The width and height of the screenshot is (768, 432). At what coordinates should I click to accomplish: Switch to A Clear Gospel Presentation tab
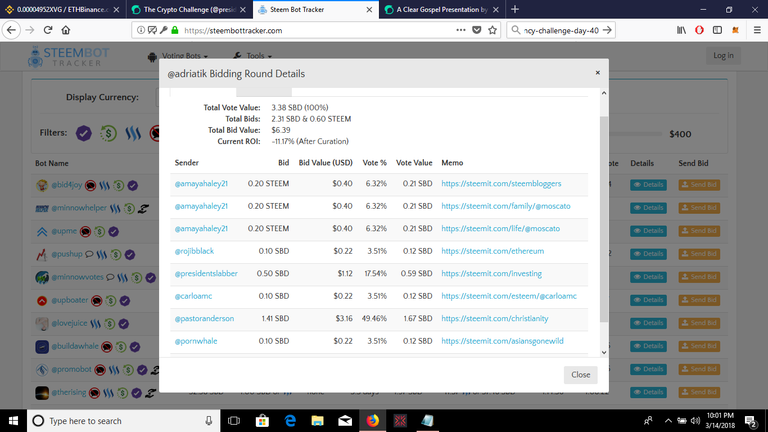click(x=442, y=9)
